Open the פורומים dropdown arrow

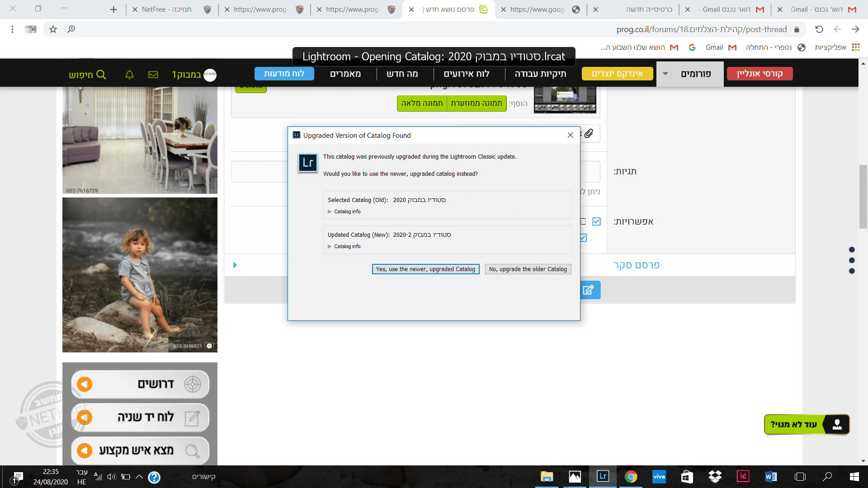[x=665, y=74]
